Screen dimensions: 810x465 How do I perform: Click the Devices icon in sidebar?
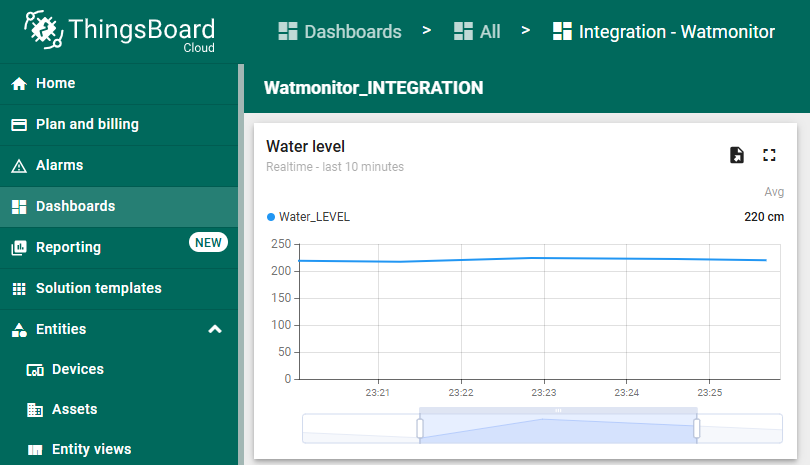click(35, 370)
